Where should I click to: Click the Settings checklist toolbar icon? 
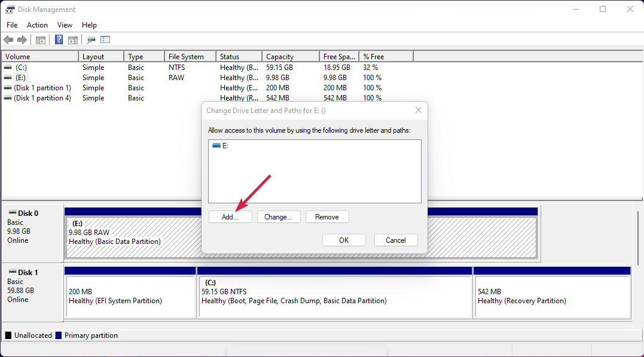(x=105, y=40)
